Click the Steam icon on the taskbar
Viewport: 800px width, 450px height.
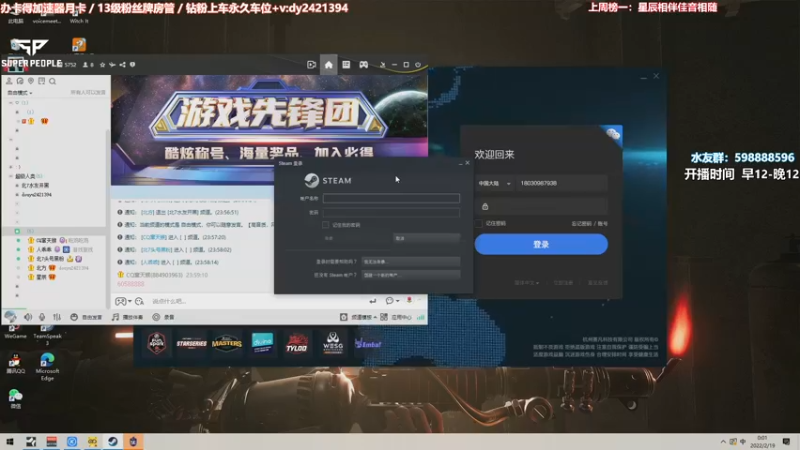tap(113, 442)
